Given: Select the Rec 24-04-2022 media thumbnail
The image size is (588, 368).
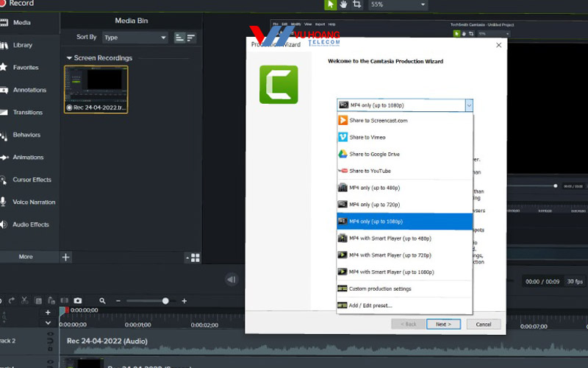Looking at the screenshot, I should pyautogui.click(x=96, y=89).
